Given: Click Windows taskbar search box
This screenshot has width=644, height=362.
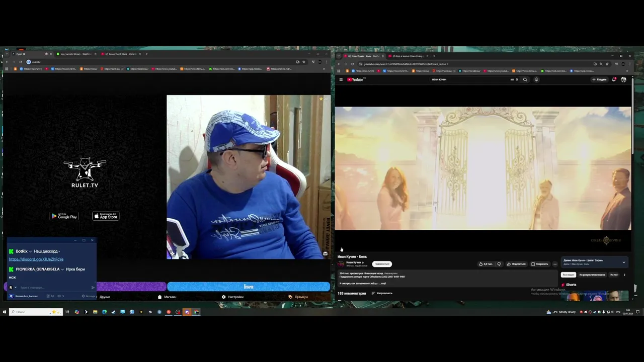Looking at the screenshot, I should tap(36, 312).
